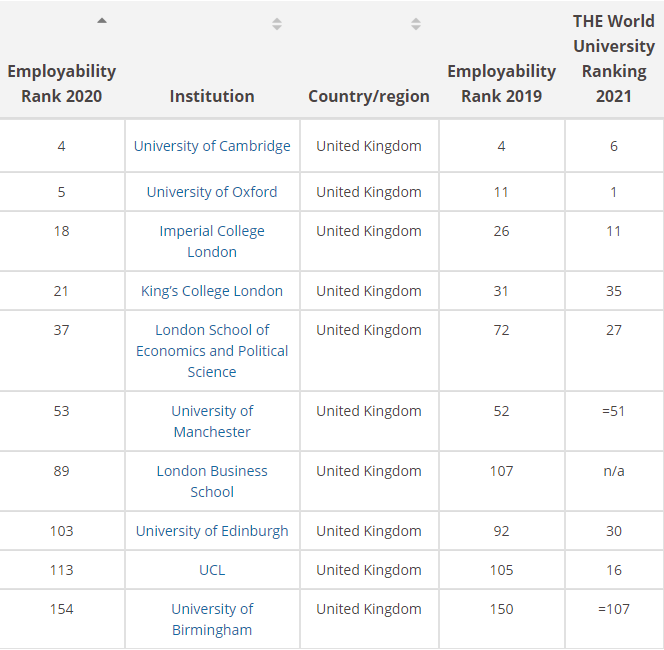Screen dimensions: 664x650
Task: Click United Kingdom in Birmingham row
Action: [x=369, y=609]
